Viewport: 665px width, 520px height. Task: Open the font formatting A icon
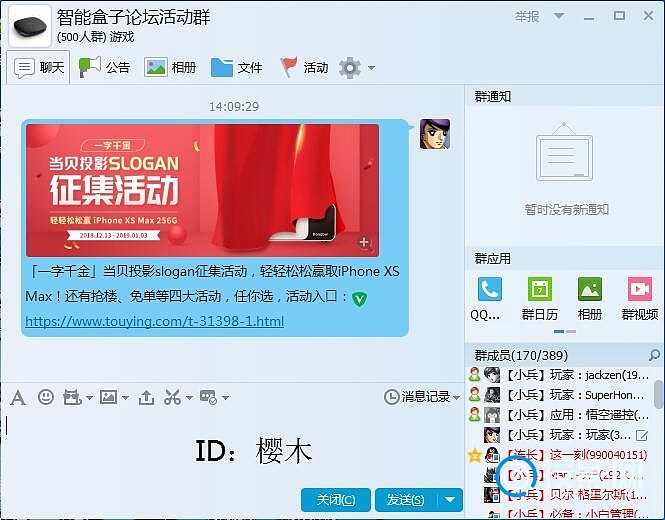(17, 398)
